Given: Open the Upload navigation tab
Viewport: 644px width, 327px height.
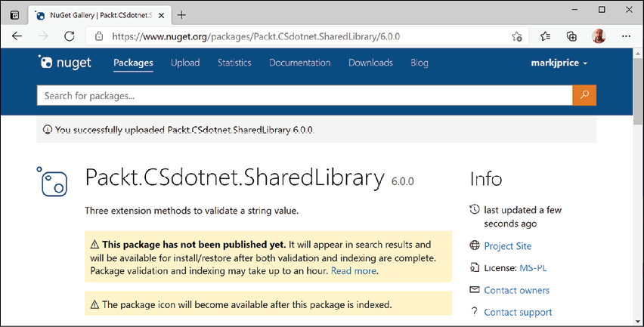Looking at the screenshot, I should [185, 63].
